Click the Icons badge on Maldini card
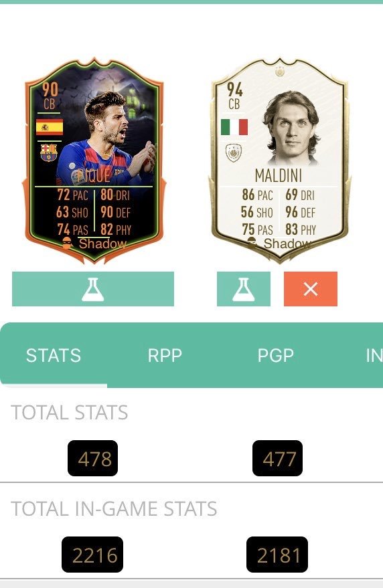The image size is (383, 588). tap(234, 153)
